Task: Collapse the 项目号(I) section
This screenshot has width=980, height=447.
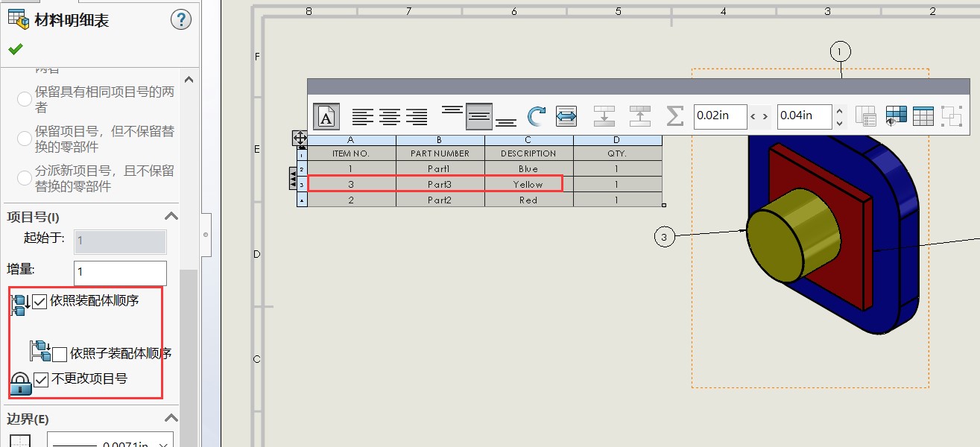Action: coord(171,217)
